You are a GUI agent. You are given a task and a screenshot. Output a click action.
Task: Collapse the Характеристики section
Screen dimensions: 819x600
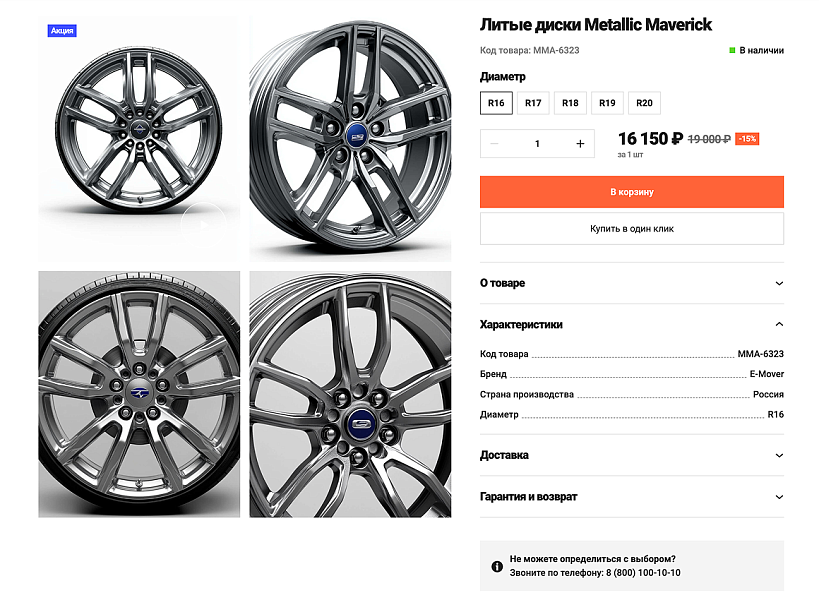coord(631,324)
